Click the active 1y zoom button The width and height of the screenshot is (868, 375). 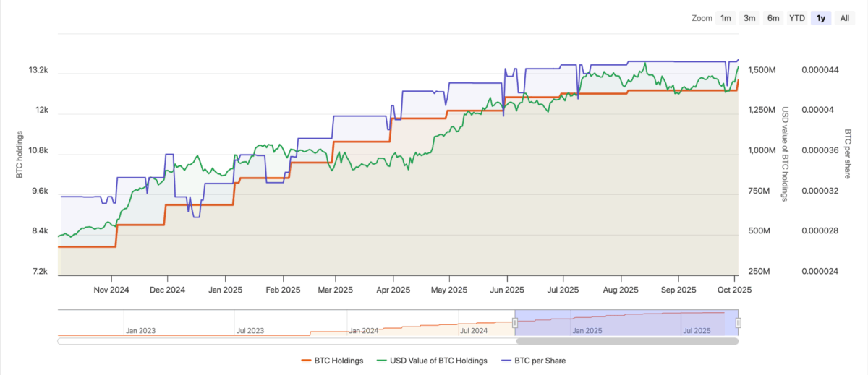(821, 18)
